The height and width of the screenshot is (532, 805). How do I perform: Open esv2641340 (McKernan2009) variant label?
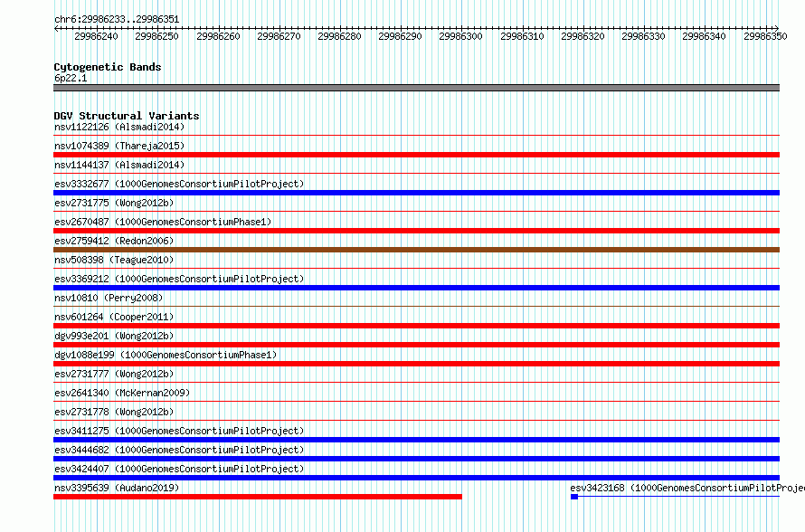coord(122,393)
